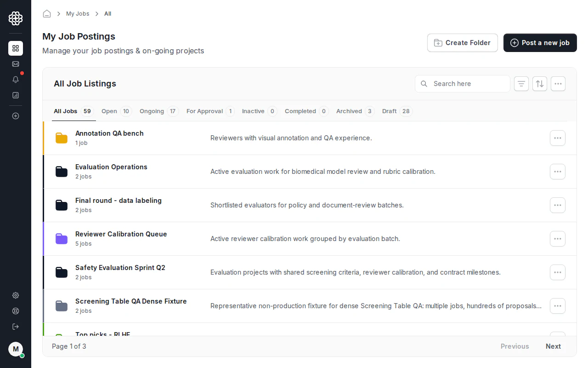
Task: Open the notifications bell icon
Action: pos(16,80)
